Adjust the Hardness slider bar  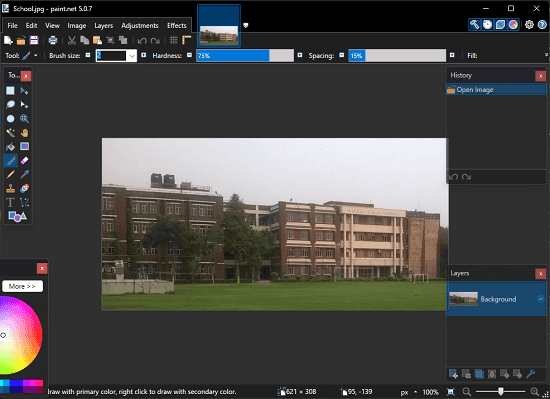click(245, 56)
